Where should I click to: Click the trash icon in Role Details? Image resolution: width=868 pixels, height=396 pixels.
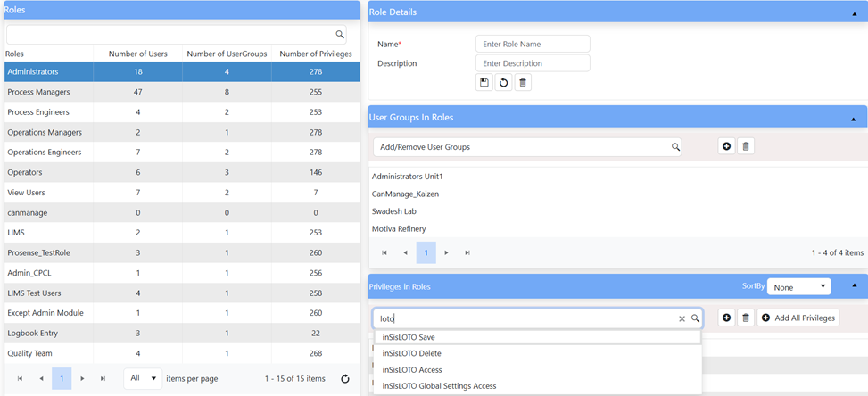[523, 83]
